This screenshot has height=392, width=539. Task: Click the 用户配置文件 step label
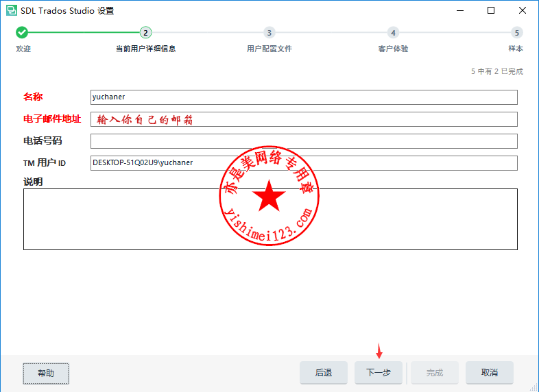269,49
